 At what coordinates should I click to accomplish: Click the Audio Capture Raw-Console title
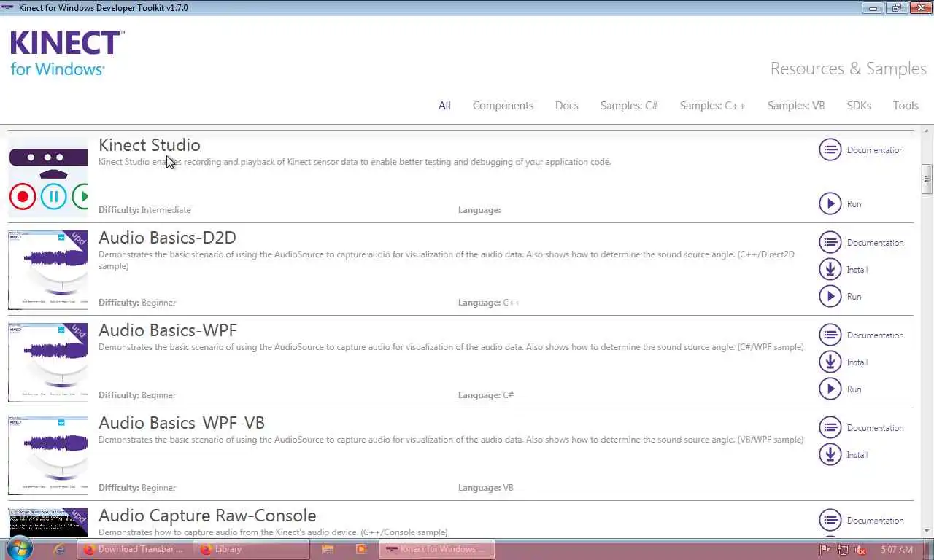point(207,516)
